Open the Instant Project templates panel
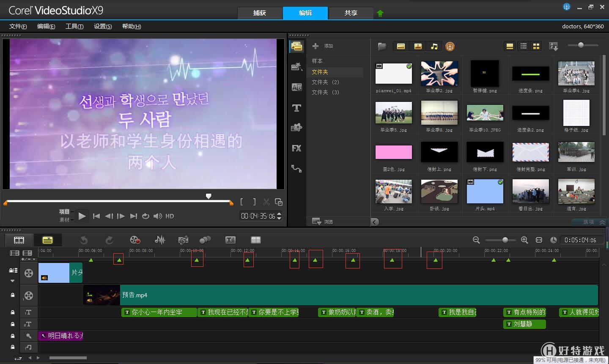The height and width of the screenshot is (364, 609). tap(296, 66)
